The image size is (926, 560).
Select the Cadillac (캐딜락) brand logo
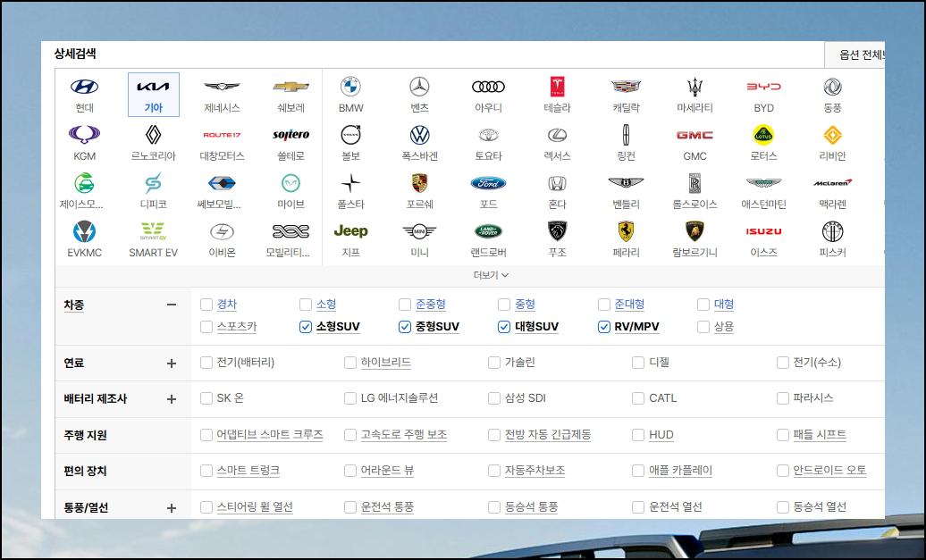coord(626,87)
